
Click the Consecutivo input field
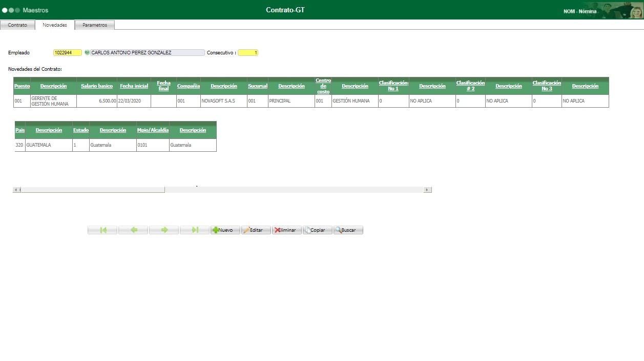[x=248, y=52]
